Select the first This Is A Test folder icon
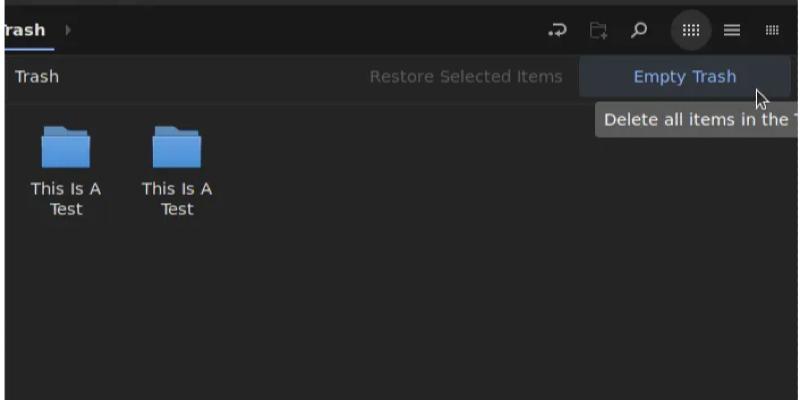The width and height of the screenshot is (800, 400). point(66,147)
